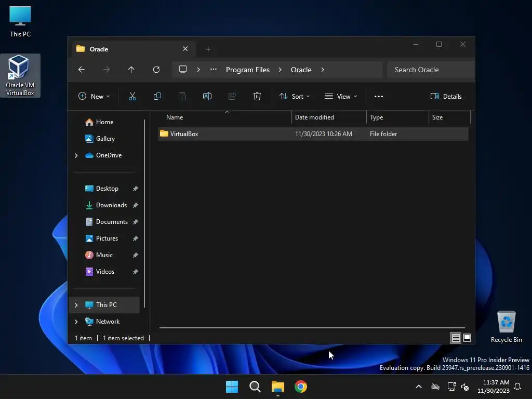Click the Share icon in toolbar

pos(232,96)
